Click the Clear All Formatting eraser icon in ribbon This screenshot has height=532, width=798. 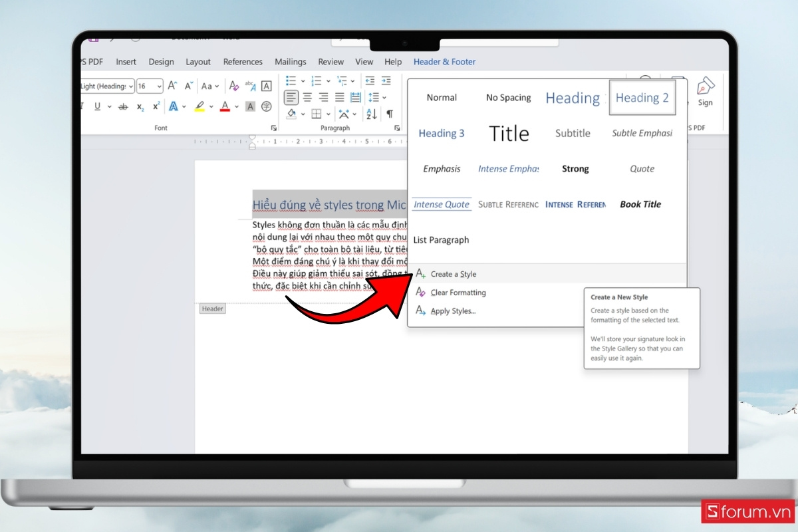click(x=233, y=86)
